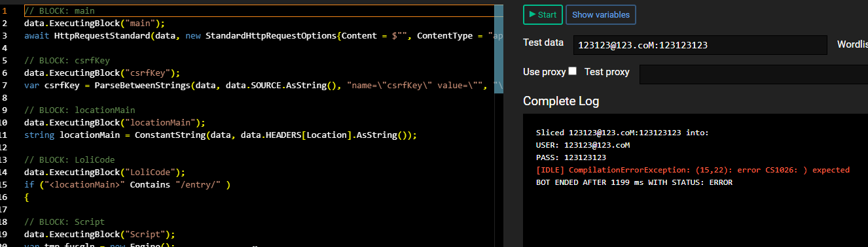
Task: Click the HttpRequestStandard code line
Action: click(263, 36)
